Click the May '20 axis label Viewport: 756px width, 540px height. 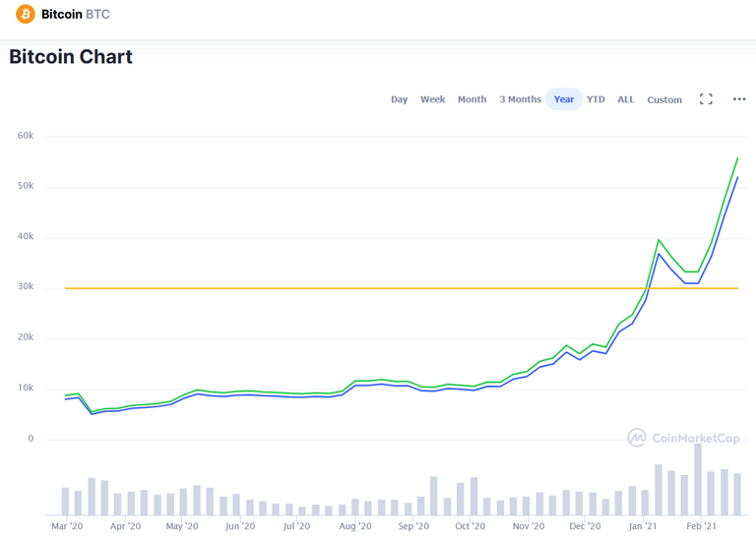coord(182,526)
